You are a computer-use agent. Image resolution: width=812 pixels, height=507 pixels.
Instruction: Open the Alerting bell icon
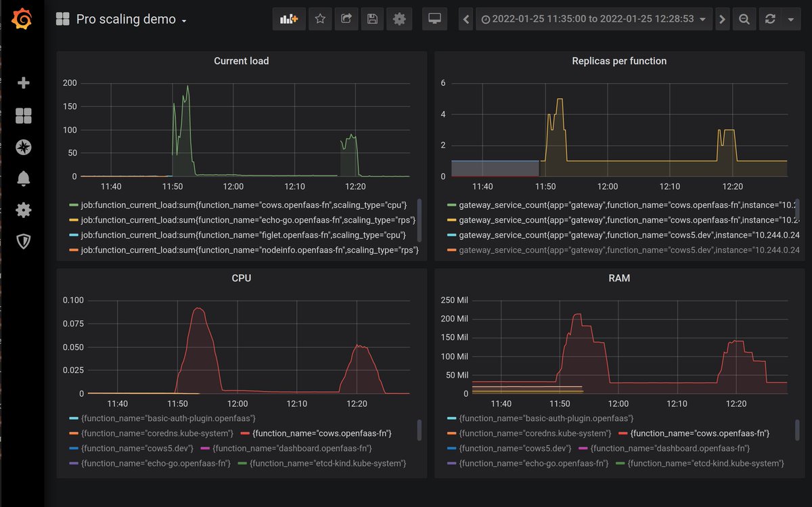[x=23, y=179]
